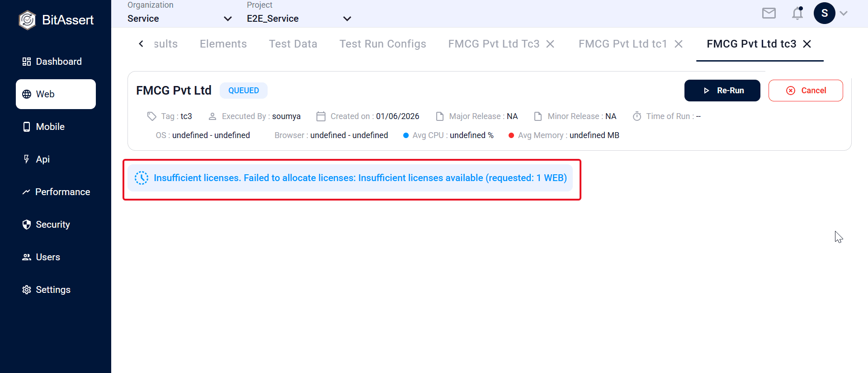
Task: Click the FMCG Pvt Ltd heading
Action: (x=174, y=91)
